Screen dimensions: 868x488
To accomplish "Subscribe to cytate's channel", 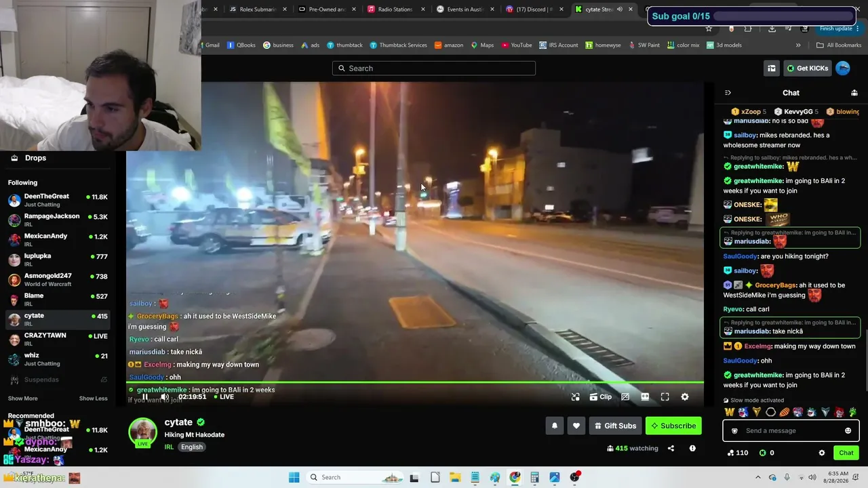I will pos(673,426).
